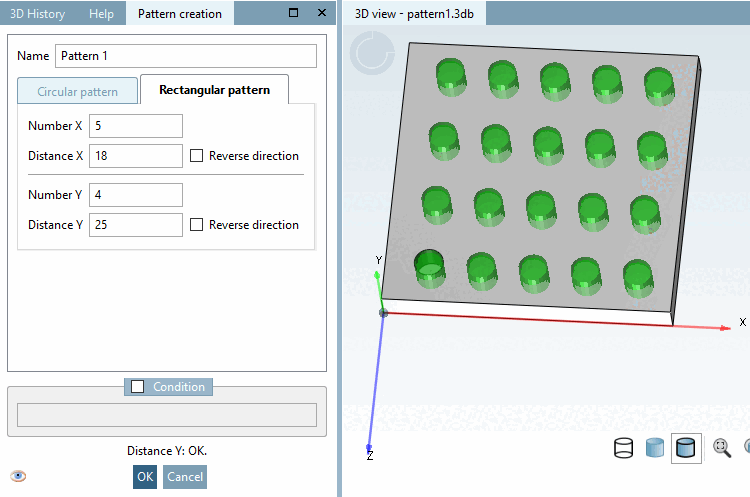Switch to Circular pattern tab
The width and height of the screenshot is (750, 497).
[77, 91]
